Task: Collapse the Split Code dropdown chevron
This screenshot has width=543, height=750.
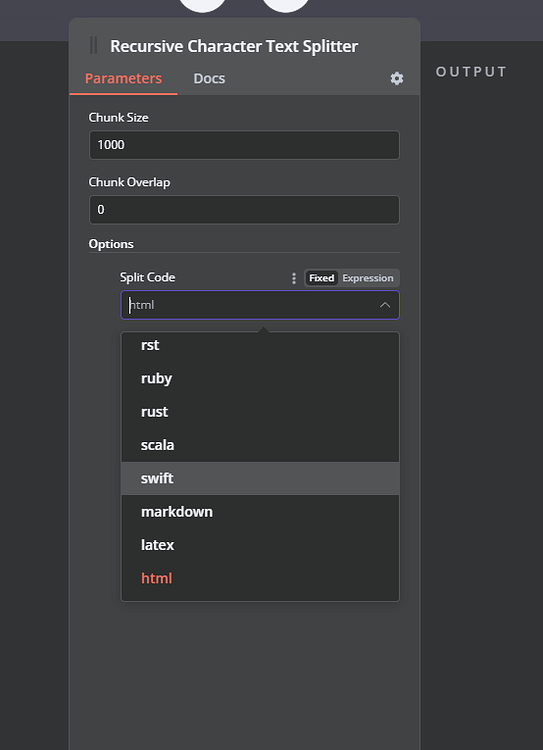Action: [x=385, y=305]
